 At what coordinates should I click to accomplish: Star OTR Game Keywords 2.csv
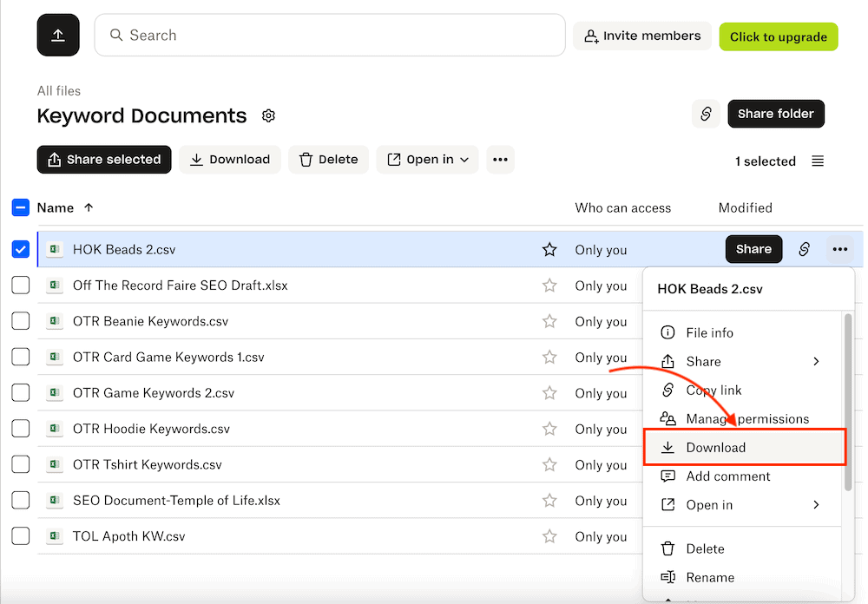pyautogui.click(x=549, y=393)
